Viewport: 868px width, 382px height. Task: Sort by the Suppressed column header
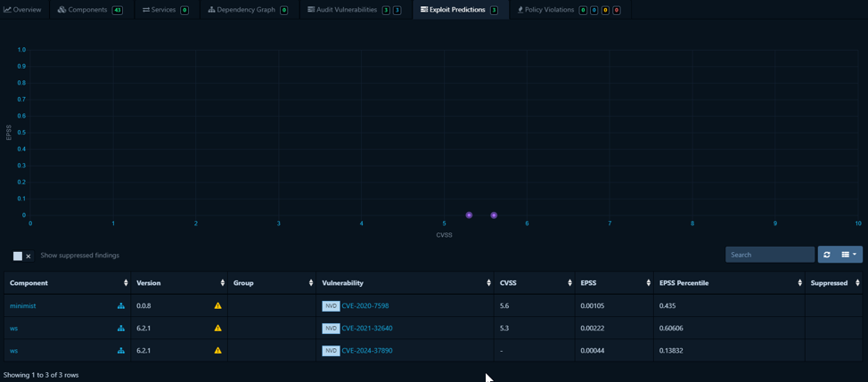pyautogui.click(x=833, y=283)
